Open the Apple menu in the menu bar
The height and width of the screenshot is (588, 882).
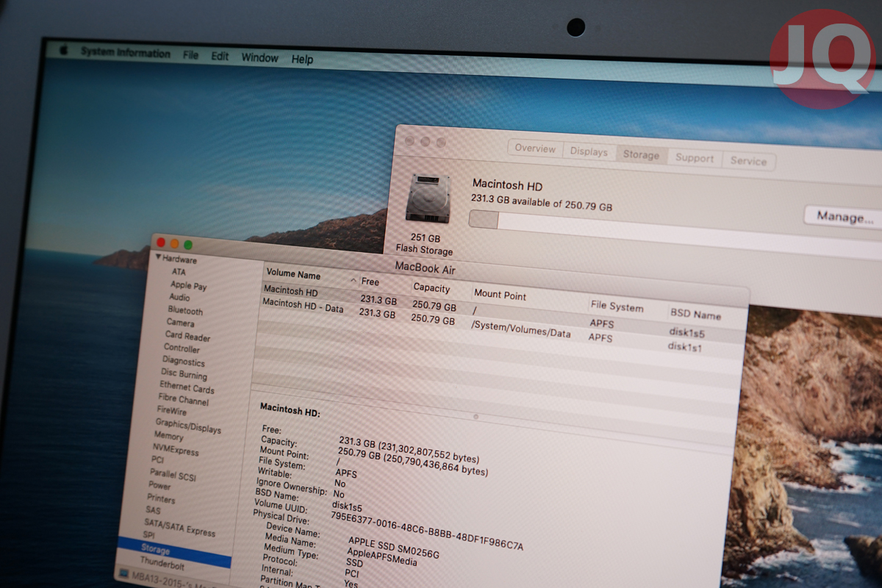(63, 49)
